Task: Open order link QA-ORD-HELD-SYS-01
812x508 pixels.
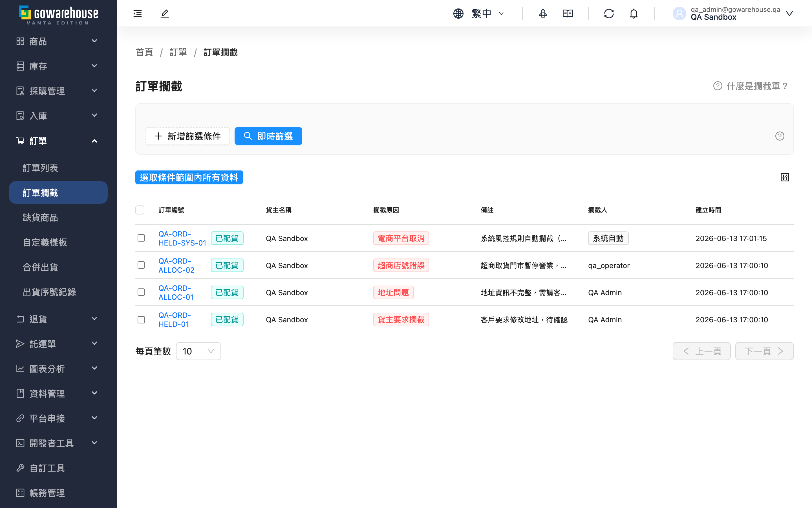Action: [182, 238]
